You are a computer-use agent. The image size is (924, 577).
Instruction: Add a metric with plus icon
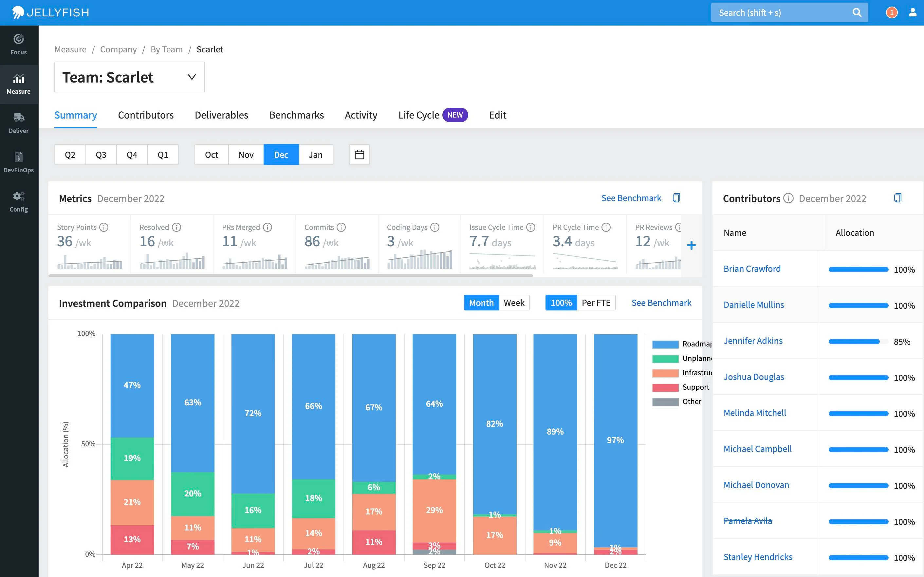point(691,245)
